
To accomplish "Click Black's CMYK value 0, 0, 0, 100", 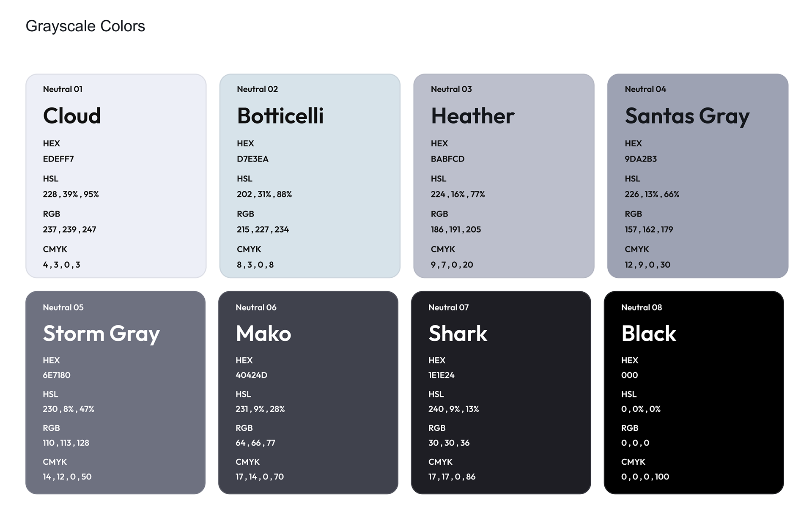I will tap(645, 477).
